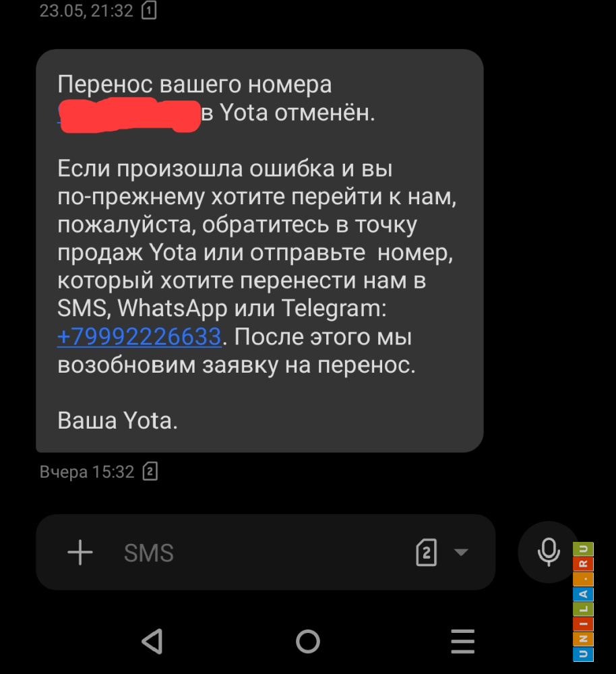Screen dimensions: 616x674
Task: Open SIM selection dropdown arrow
Action: tap(461, 552)
